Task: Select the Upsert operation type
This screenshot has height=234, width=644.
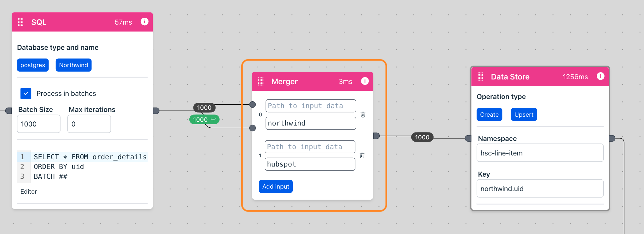Action: tap(524, 114)
